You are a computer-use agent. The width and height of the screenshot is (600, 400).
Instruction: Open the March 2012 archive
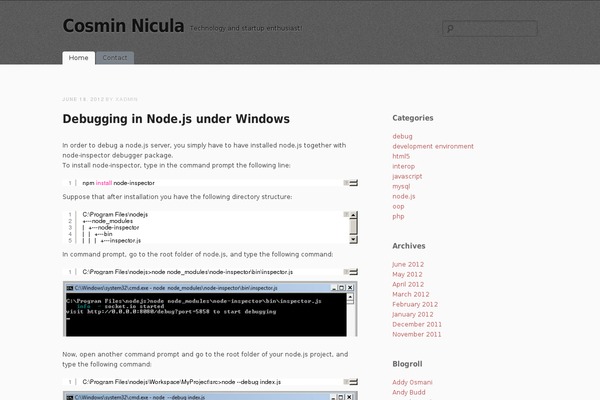click(x=411, y=294)
